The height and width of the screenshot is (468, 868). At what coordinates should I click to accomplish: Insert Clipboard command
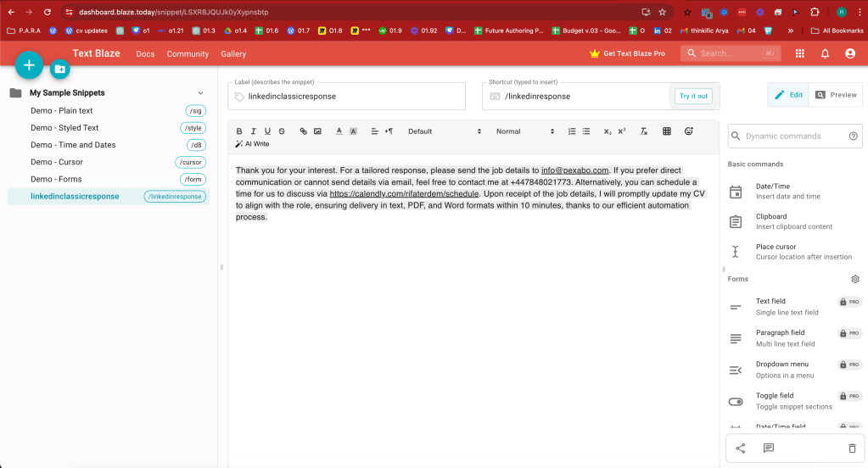pos(795,221)
